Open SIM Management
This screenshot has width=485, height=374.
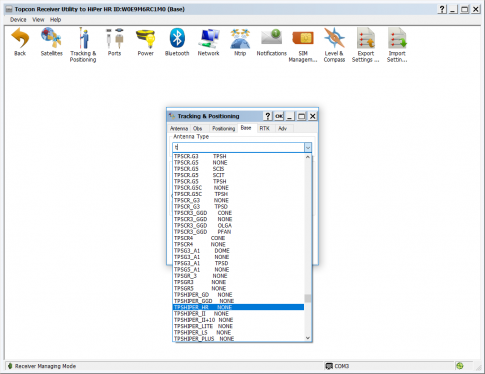(303, 39)
